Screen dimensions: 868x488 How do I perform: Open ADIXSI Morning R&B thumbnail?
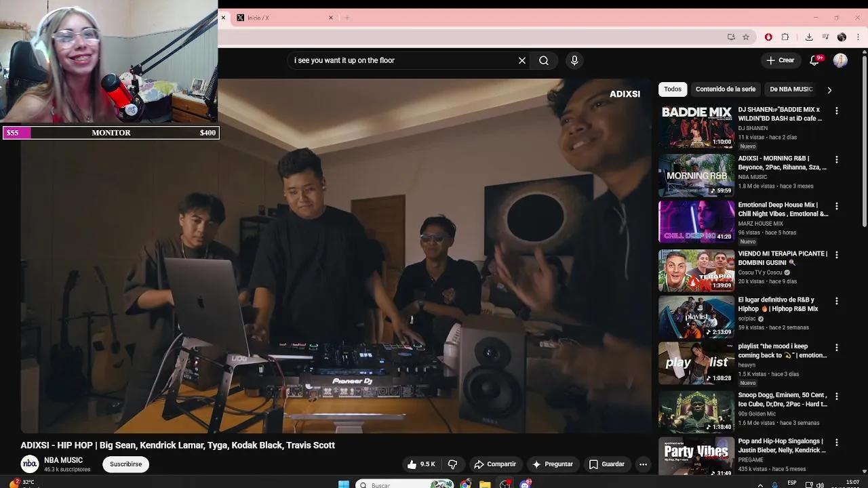(x=696, y=175)
